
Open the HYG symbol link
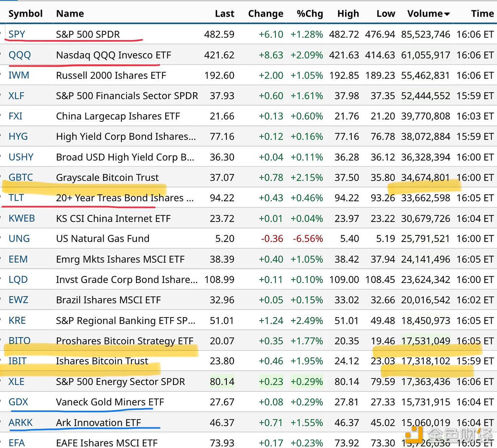click(x=18, y=137)
